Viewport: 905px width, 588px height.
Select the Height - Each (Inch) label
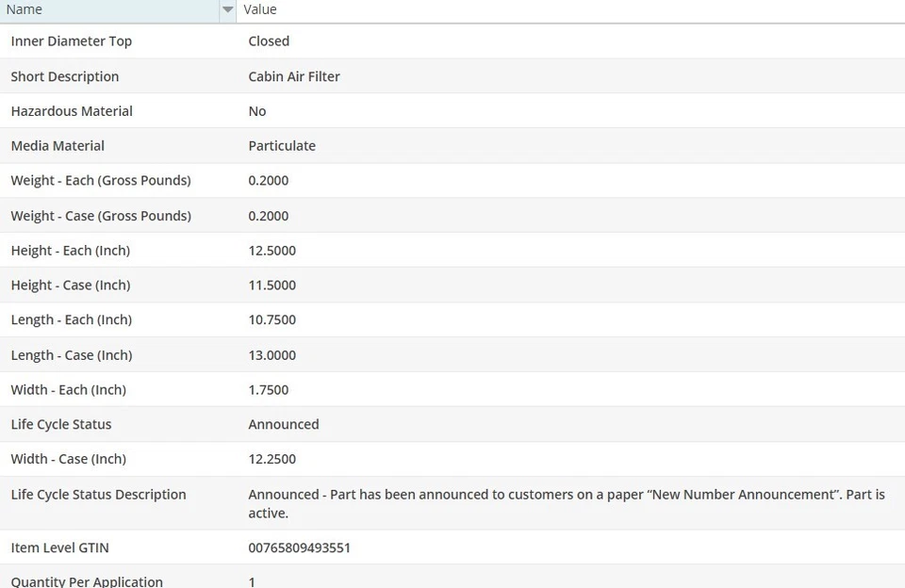(71, 251)
